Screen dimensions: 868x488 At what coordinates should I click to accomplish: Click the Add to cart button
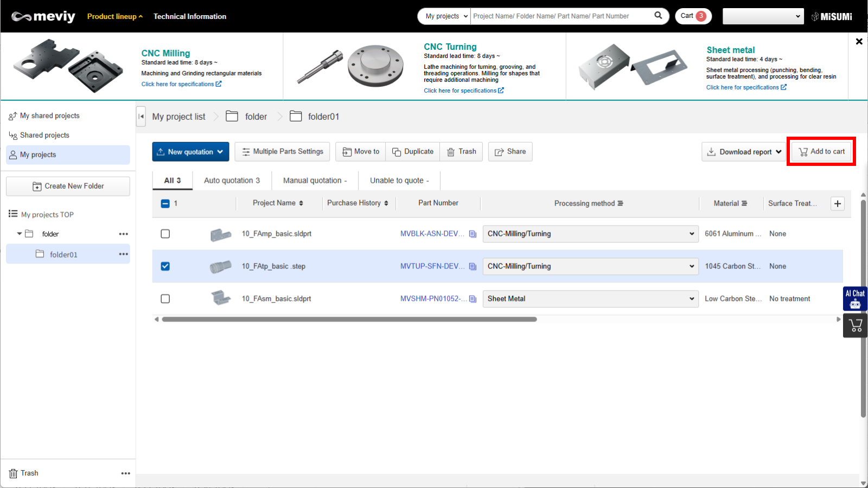(821, 152)
